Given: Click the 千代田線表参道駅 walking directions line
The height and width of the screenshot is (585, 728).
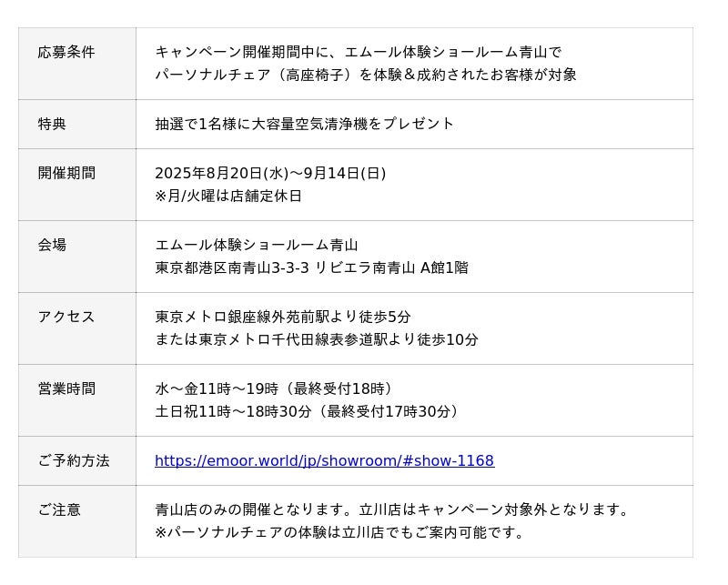Looking at the screenshot, I should click(317, 340).
